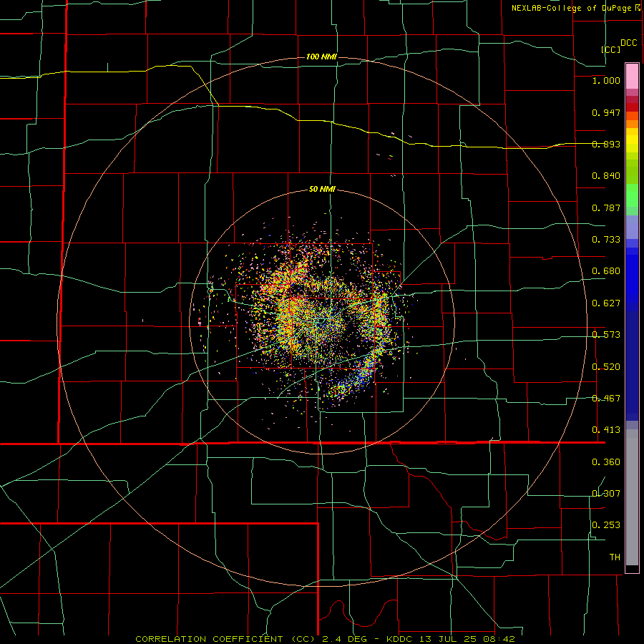Pick the bright green band above 0.787

(x=632, y=195)
